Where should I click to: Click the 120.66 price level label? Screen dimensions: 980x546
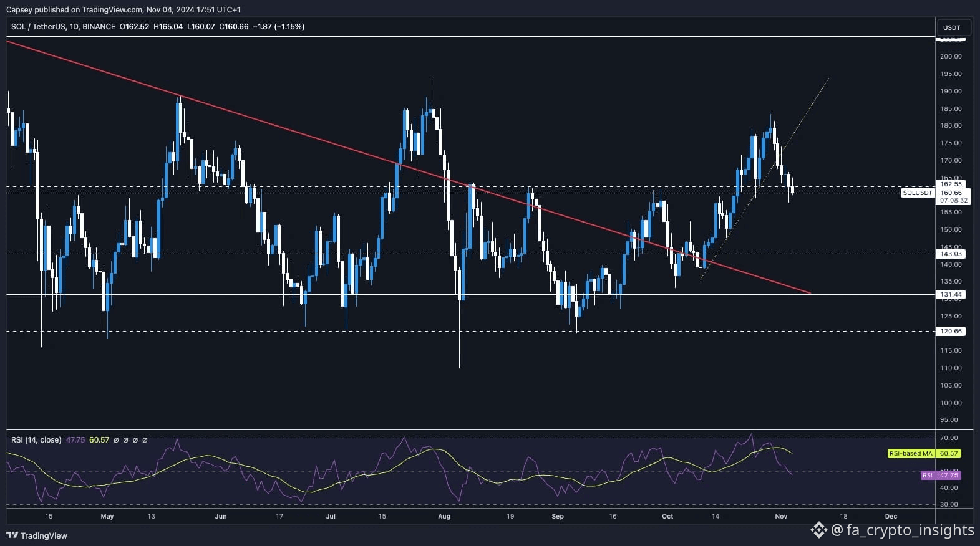(x=951, y=332)
